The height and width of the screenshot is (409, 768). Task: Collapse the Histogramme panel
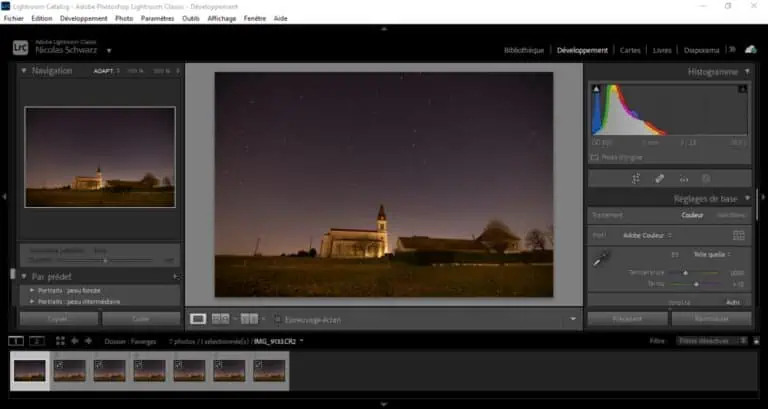[x=747, y=72]
